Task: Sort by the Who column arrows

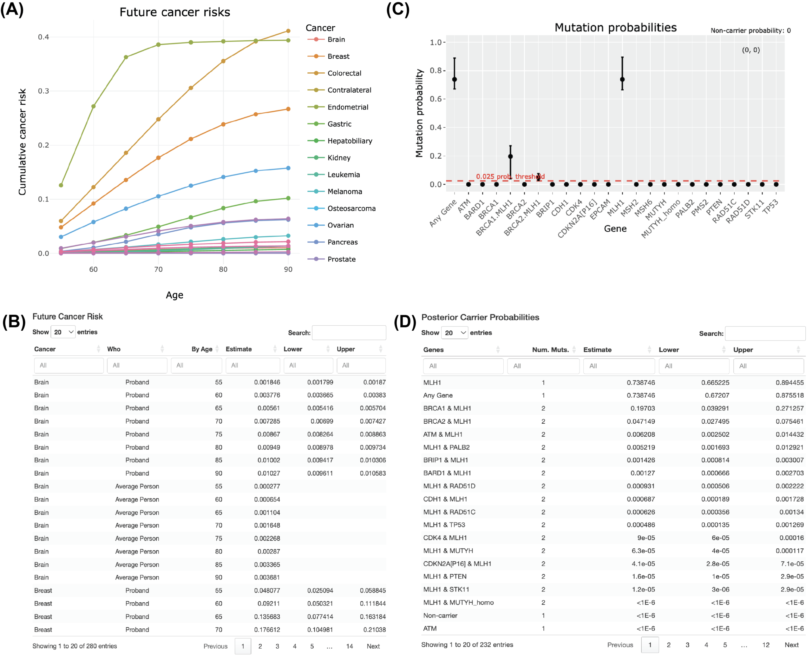Action: tap(162, 349)
